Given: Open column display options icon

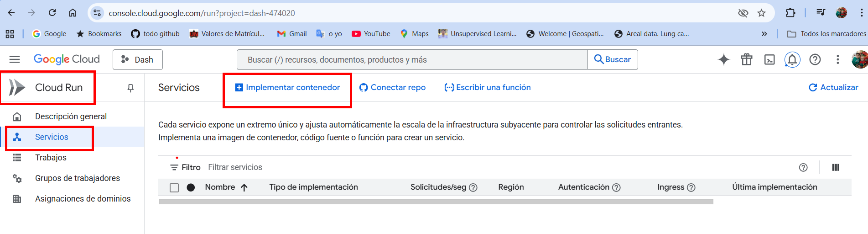Looking at the screenshot, I should (836, 167).
